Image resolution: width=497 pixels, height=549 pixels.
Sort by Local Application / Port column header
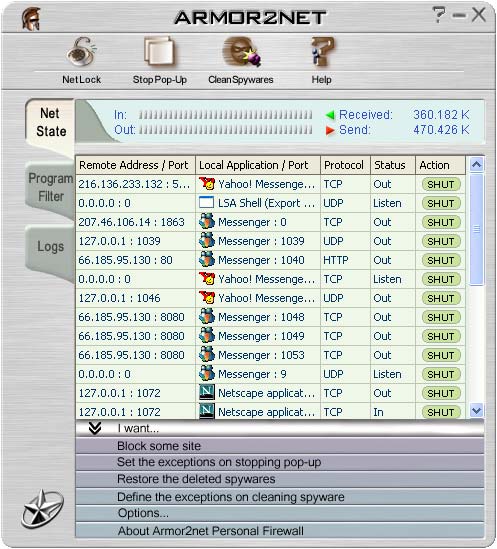point(258,165)
